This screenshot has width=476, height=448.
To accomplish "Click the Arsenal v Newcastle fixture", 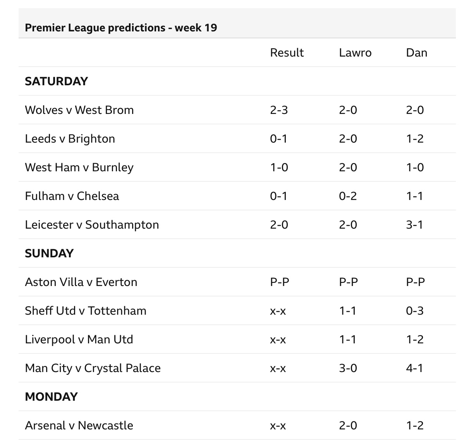I will (79, 426).
